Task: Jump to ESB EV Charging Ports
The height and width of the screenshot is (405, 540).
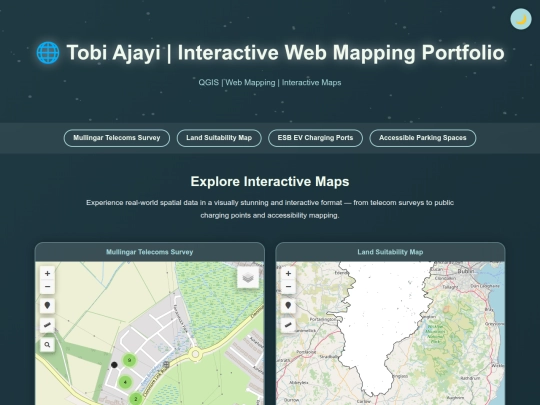Action: pyautogui.click(x=315, y=138)
